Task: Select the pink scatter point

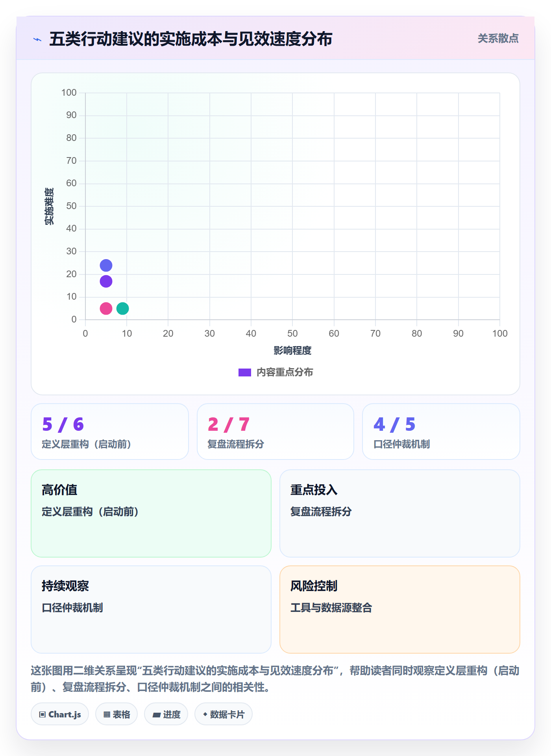Action: click(x=106, y=308)
